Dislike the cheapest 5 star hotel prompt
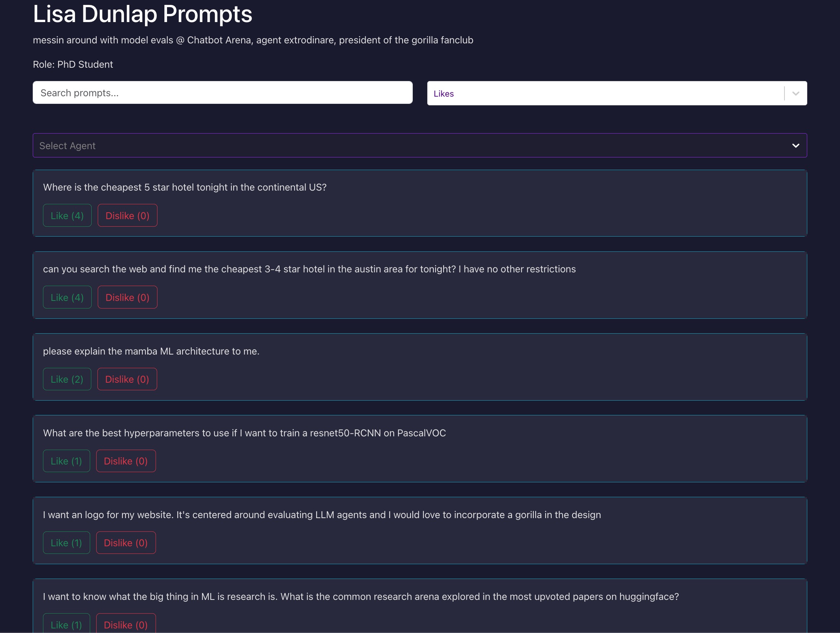The width and height of the screenshot is (840, 633). tap(127, 216)
